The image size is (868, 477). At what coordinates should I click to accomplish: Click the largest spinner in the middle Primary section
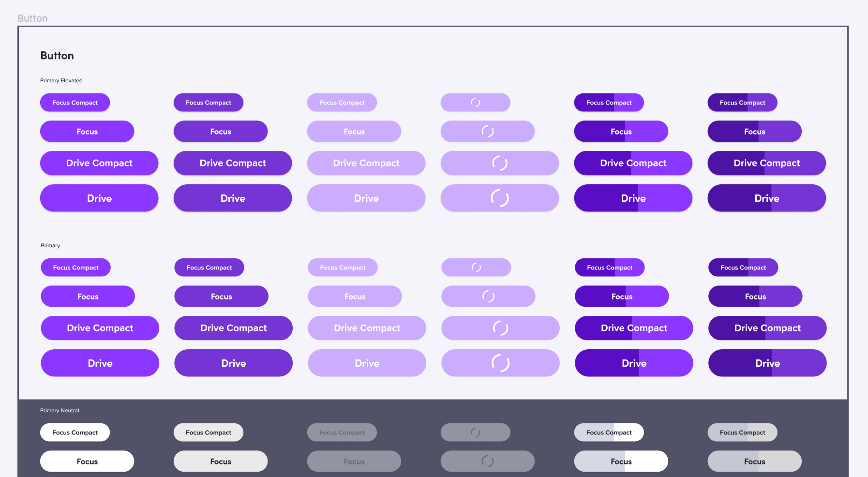coord(500,363)
